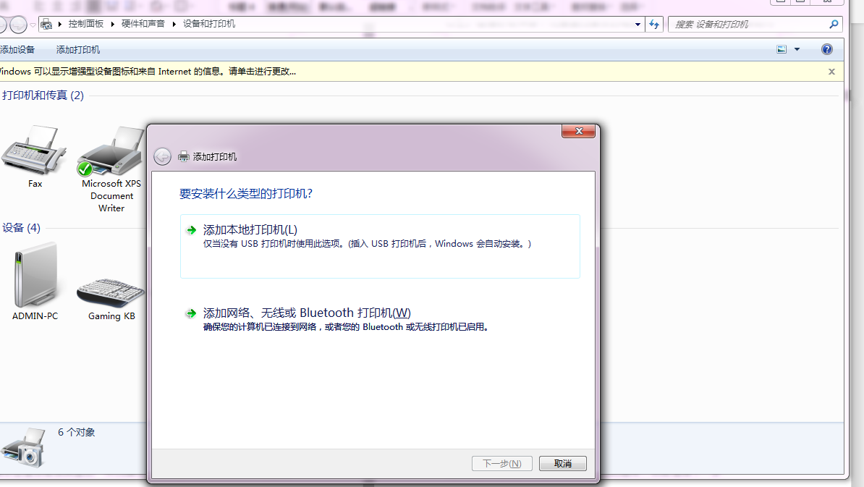Click the search magnifier icon
Viewport: 864px width, 487px height.
coord(833,24)
